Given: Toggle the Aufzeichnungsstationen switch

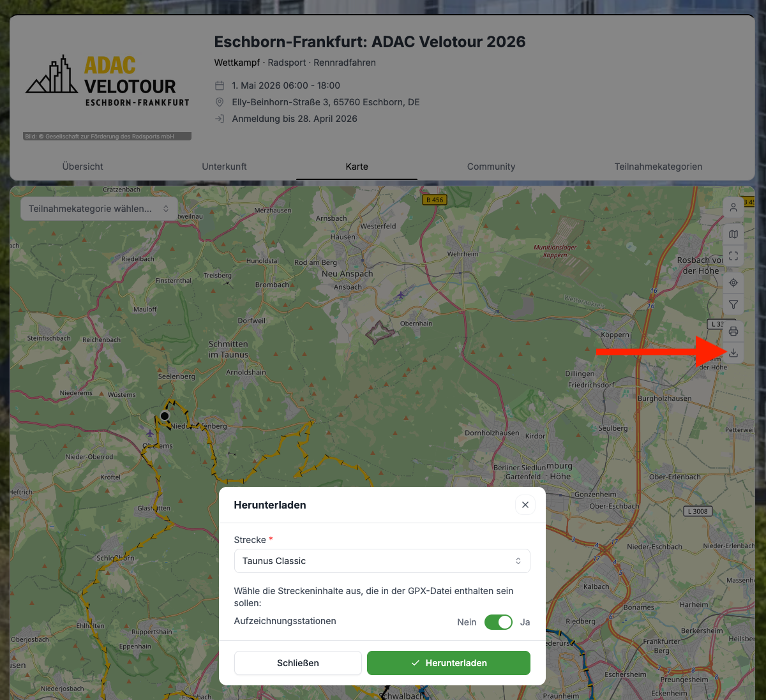Looking at the screenshot, I should pyautogui.click(x=498, y=622).
